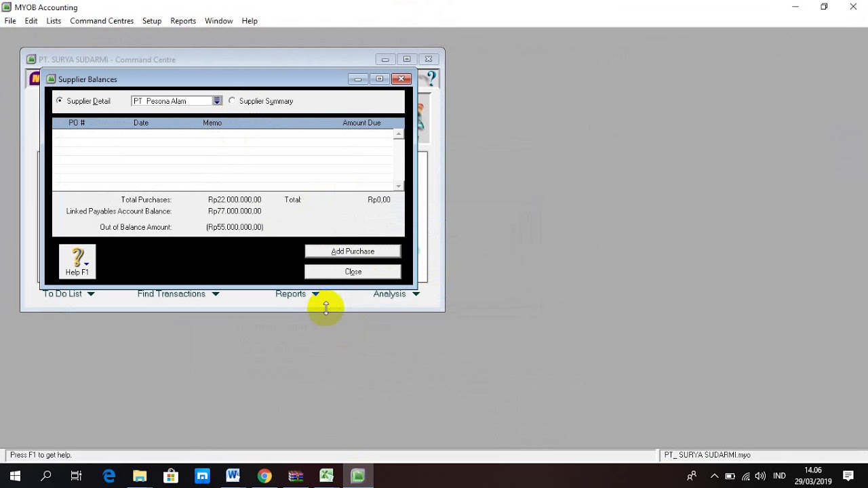Open the Edit menu

[x=31, y=21]
